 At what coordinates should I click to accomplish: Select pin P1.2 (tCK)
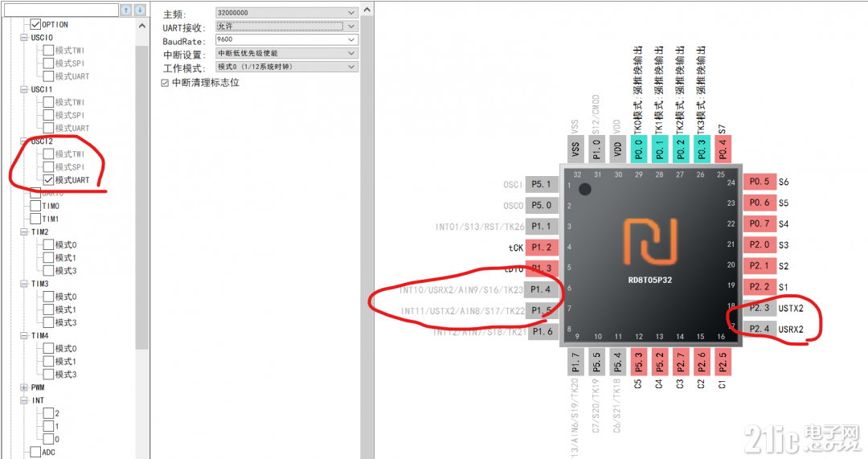[542, 248]
